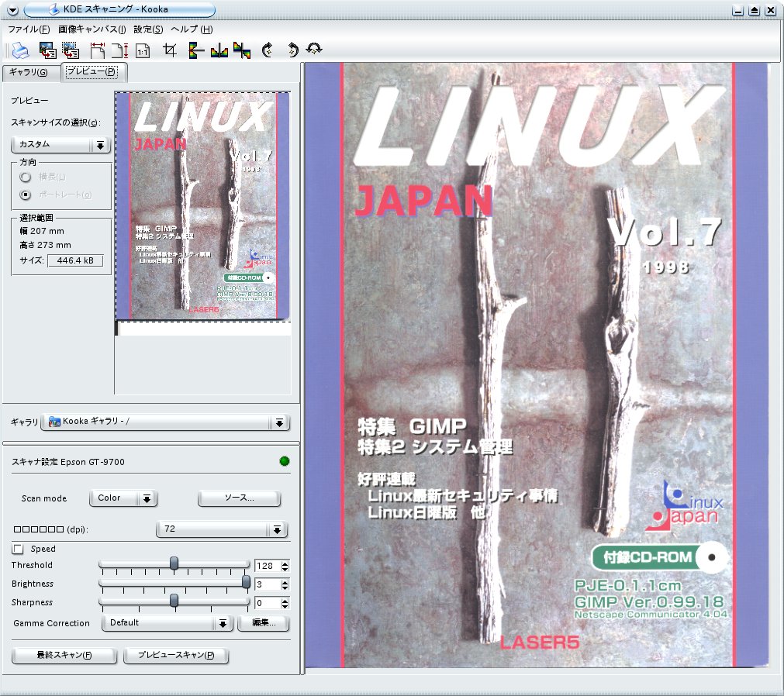Image resolution: width=784 pixels, height=696 pixels.
Task: Click the Threshold slider handle
Action: pyautogui.click(x=174, y=563)
